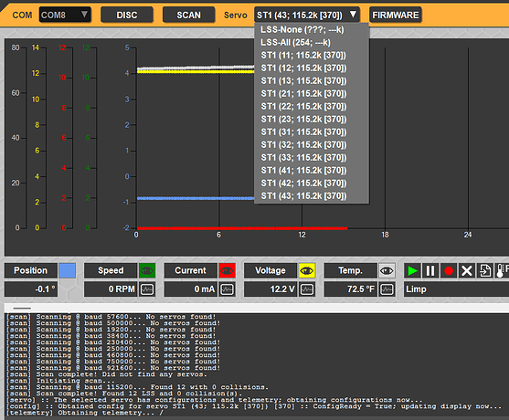Click the blue Position color swatch
The height and width of the screenshot is (420, 509).
[x=68, y=270]
